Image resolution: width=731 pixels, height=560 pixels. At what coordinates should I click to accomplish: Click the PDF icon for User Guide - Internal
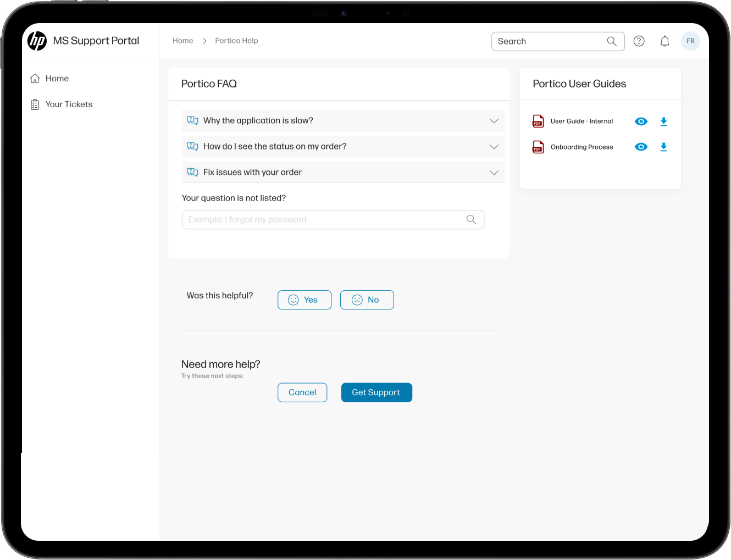tap(538, 121)
